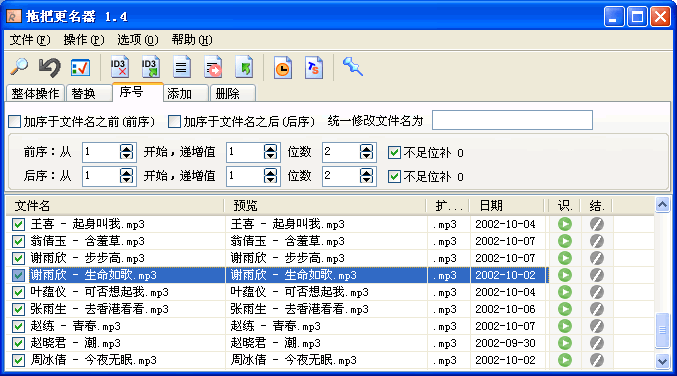Switch to the 替换 tab
The height and width of the screenshot is (376, 677).
[x=89, y=93]
